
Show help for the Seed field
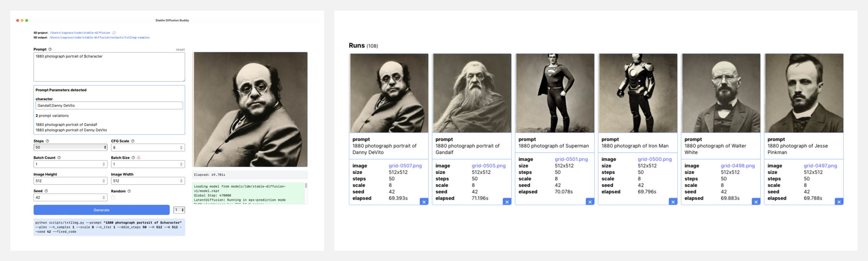[x=46, y=191]
